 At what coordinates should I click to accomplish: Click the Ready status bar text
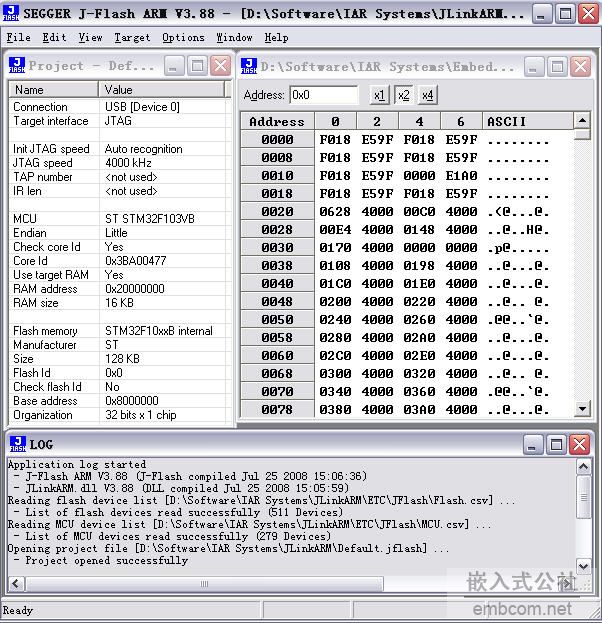[x=18, y=610]
